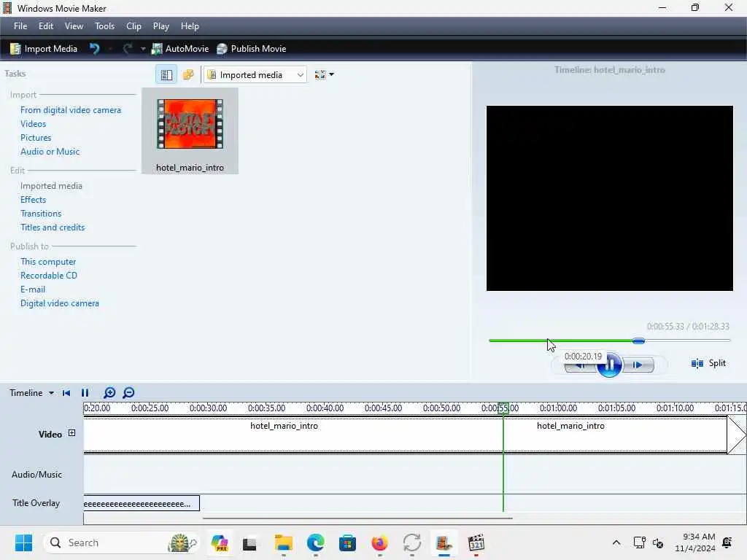Click the Pictures import link
Image resolution: width=747 pixels, height=560 pixels.
pos(36,138)
